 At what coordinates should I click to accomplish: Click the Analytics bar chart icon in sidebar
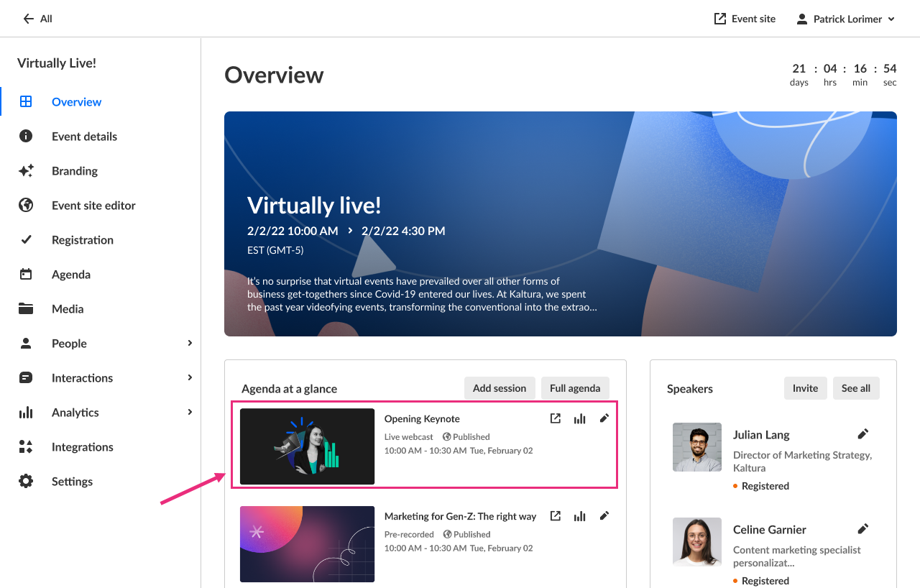(x=26, y=412)
